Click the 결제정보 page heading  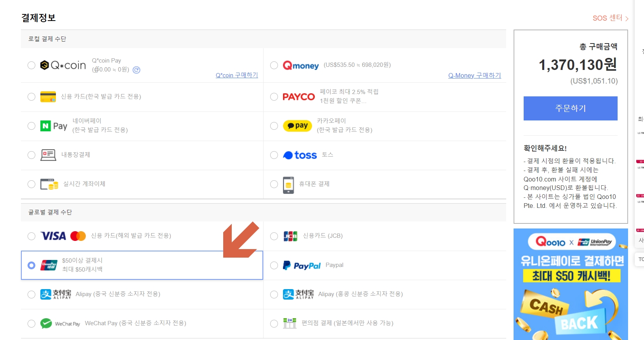pyautogui.click(x=38, y=18)
